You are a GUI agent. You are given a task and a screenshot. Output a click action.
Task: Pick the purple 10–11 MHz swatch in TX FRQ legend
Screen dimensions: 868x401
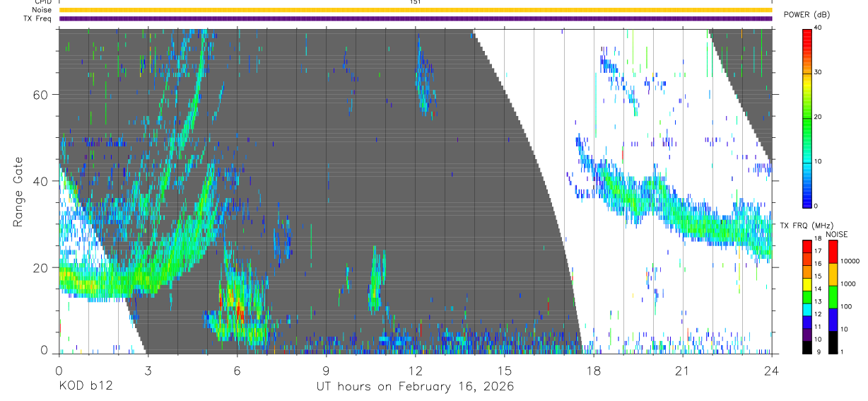[x=807, y=335]
